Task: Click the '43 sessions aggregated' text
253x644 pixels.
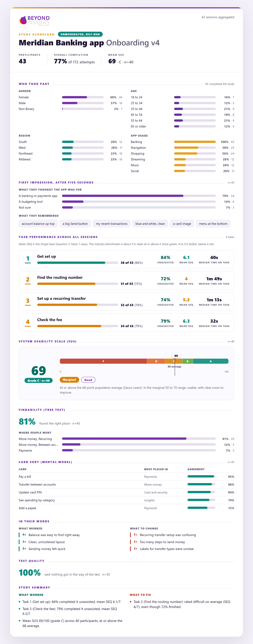Action: click(218, 17)
